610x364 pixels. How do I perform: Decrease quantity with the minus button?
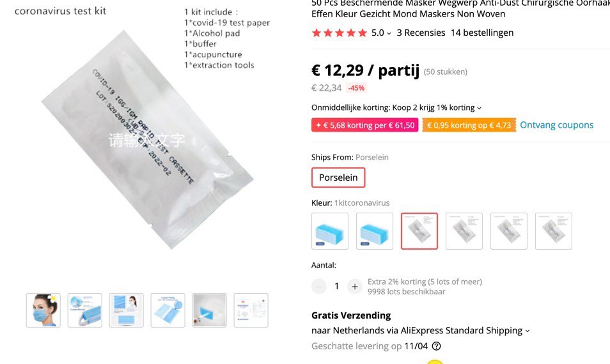click(319, 287)
